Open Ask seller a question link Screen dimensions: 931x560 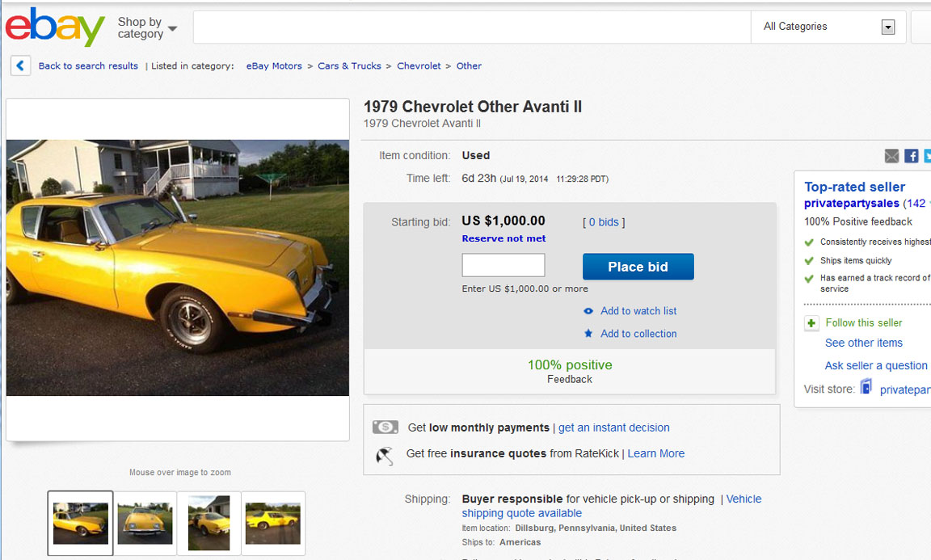coord(875,365)
